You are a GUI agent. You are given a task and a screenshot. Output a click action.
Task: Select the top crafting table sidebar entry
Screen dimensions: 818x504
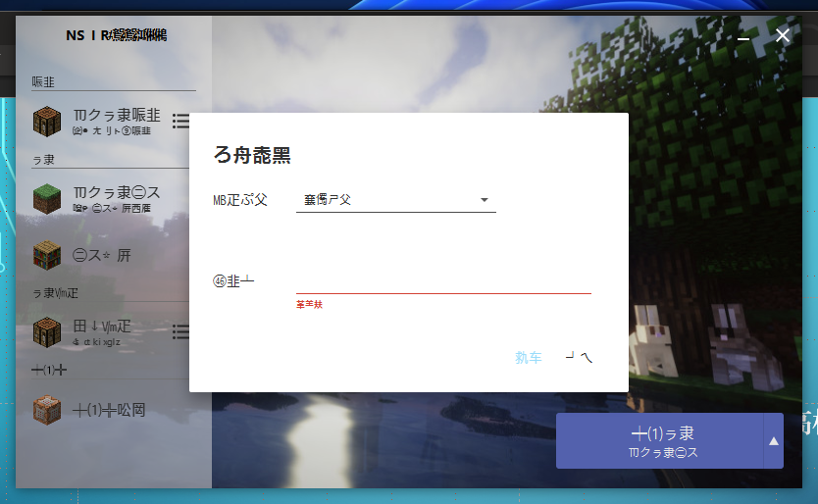point(99,121)
